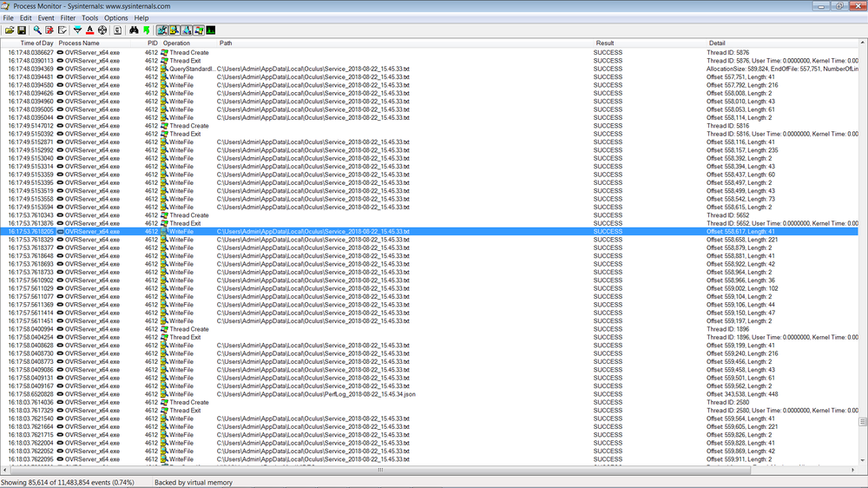This screenshot has width=868, height=488.
Task: Click Thread ID: 5652 detail cell
Action: coord(727,215)
